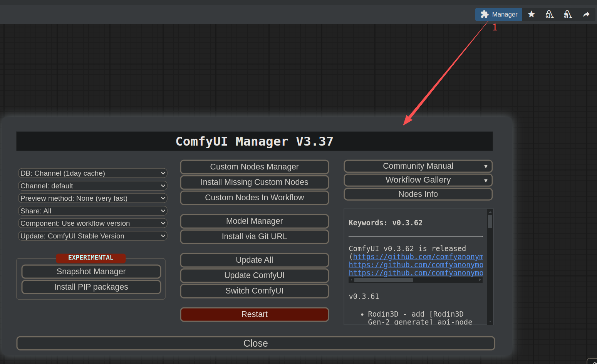Click the filled vacuum free-cache icon
597x364 pixels.
point(568,15)
